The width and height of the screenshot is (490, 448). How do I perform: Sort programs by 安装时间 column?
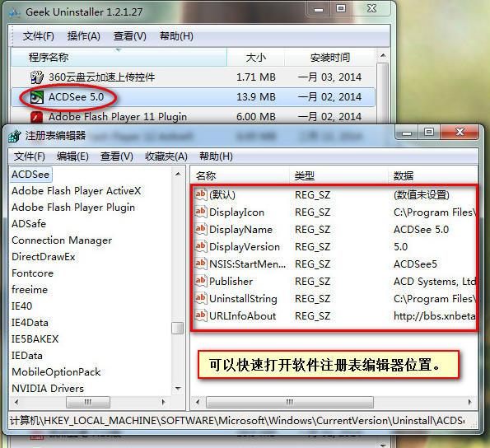click(329, 58)
